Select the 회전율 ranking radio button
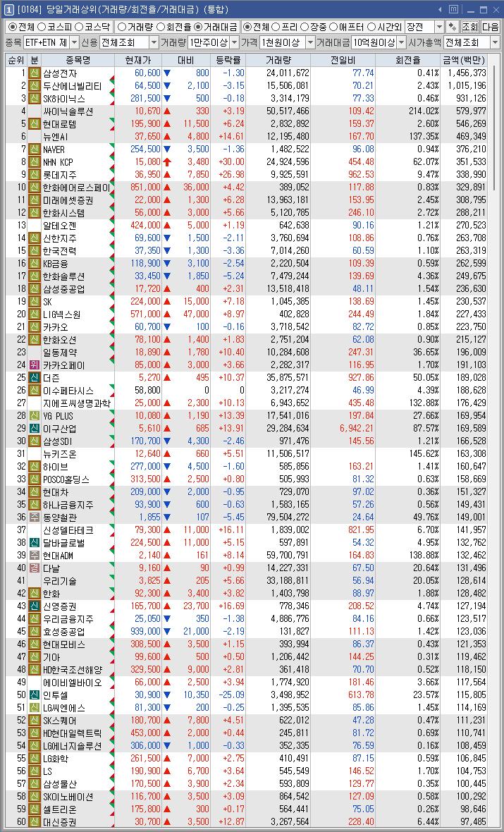This screenshot has width=504, height=832. pyautogui.click(x=174, y=27)
